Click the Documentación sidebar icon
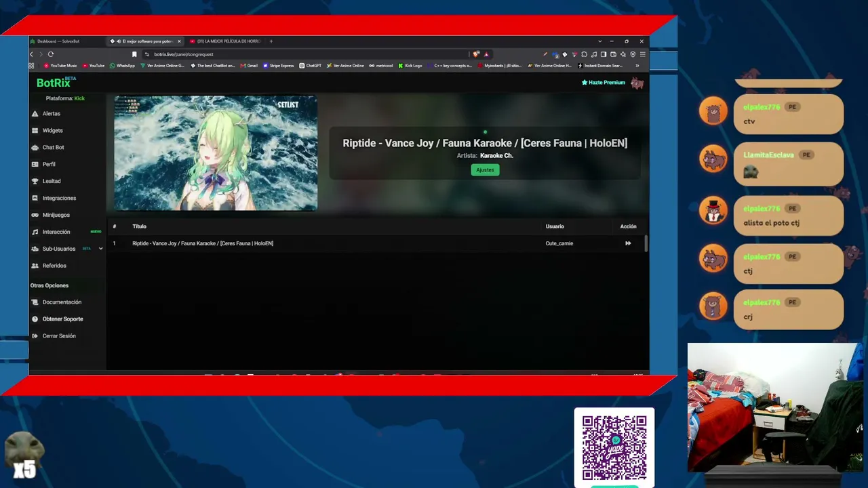Viewport: 868px width, 488px height. pos(35,302)
